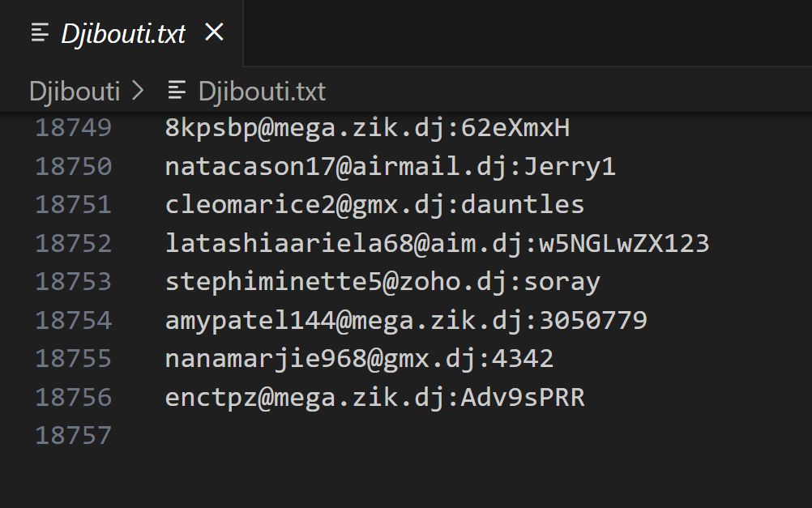
Task: Click the file icon in the breadcrumb bar
Action: [x=177, y=91]
